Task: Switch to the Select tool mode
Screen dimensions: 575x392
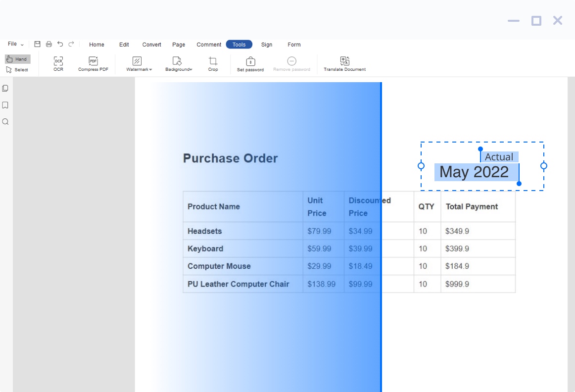Action: pos(17,70)
